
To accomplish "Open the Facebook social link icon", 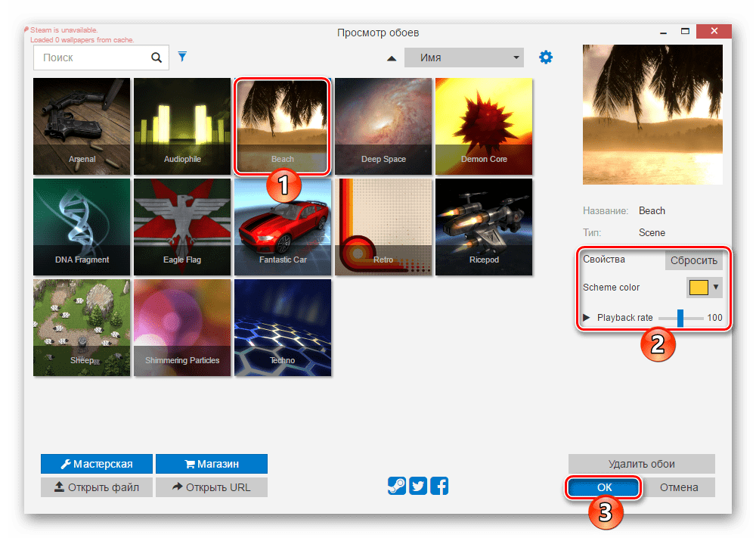I will [439, 486].
